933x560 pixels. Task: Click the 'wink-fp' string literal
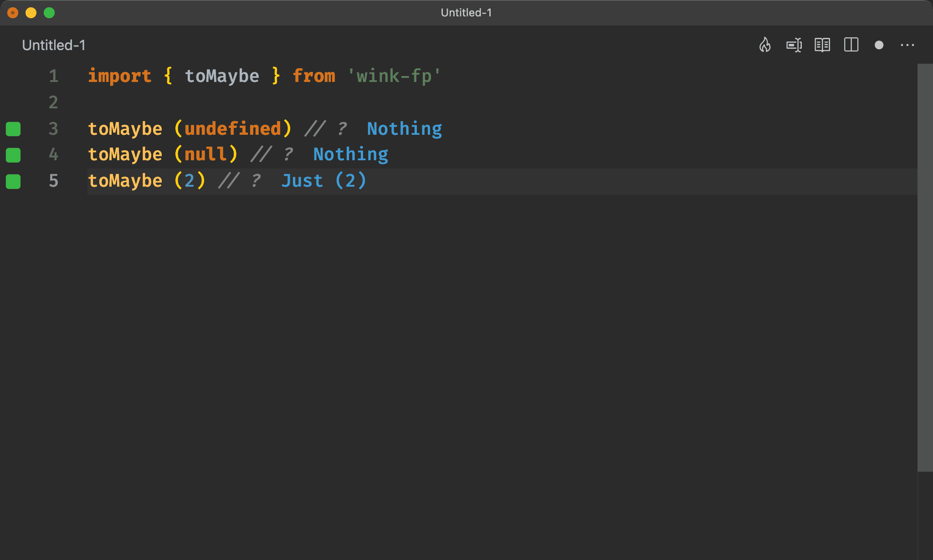click(x=394, y=76)
